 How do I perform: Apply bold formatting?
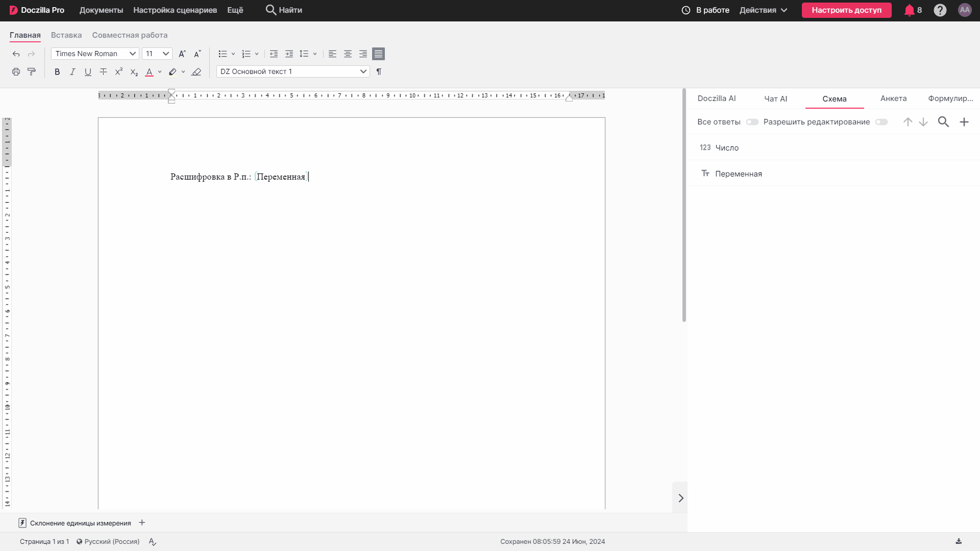click(x=57, y=72)
